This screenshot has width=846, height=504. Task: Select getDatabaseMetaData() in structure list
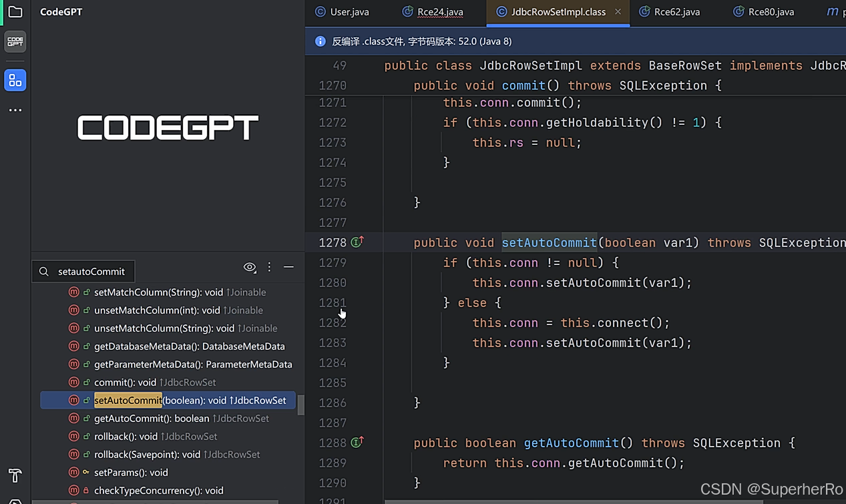point(167,346)
